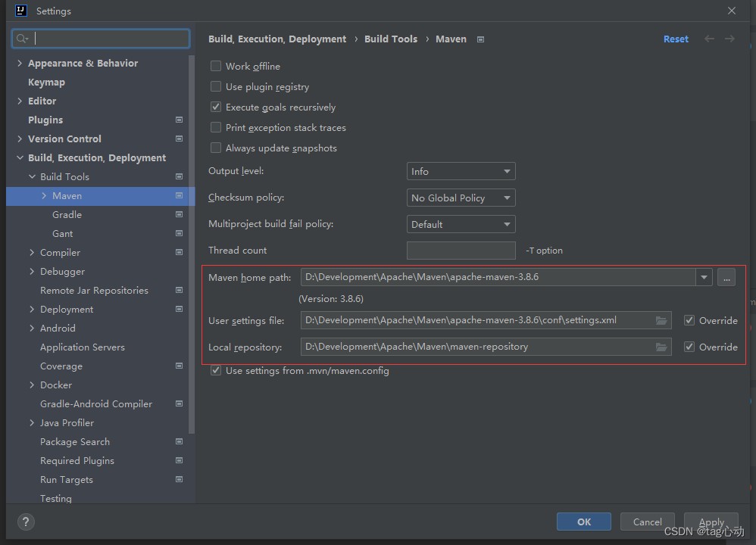This screenshot has width=756, height=545.
Task: Click the project-level icon beside Run Targets
Action: [x=179, y=479]
